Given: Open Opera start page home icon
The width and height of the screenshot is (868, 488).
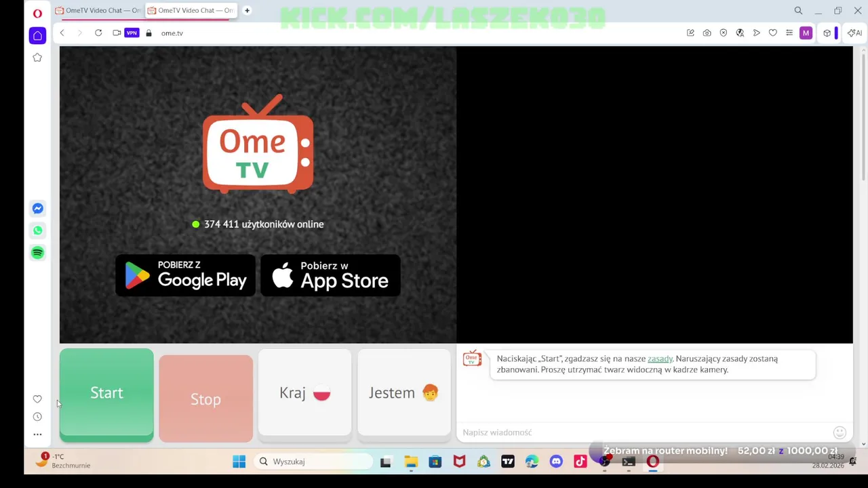Looking at the screenshot, I should pyautogui.click(x=37, y=36).
